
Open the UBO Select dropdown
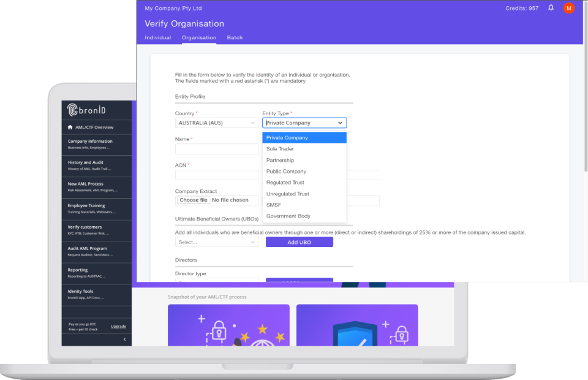[217, 241]
